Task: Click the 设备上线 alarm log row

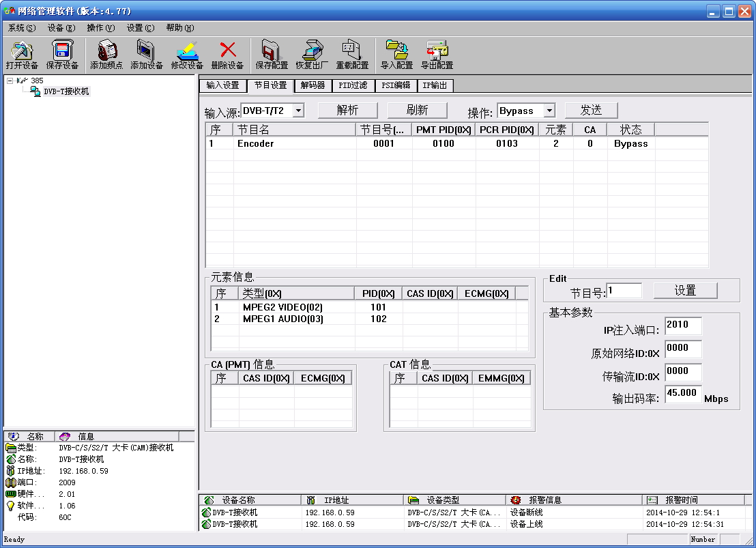Action: (475, 524)
